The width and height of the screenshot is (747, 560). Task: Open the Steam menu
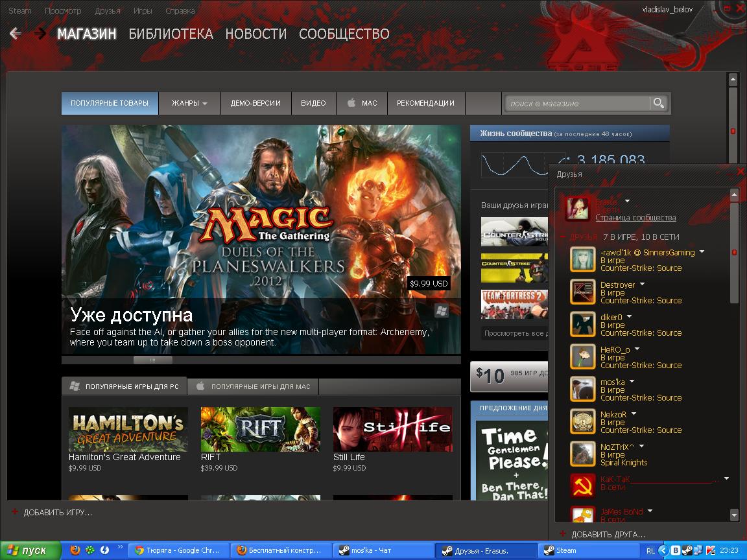(20, 10)
